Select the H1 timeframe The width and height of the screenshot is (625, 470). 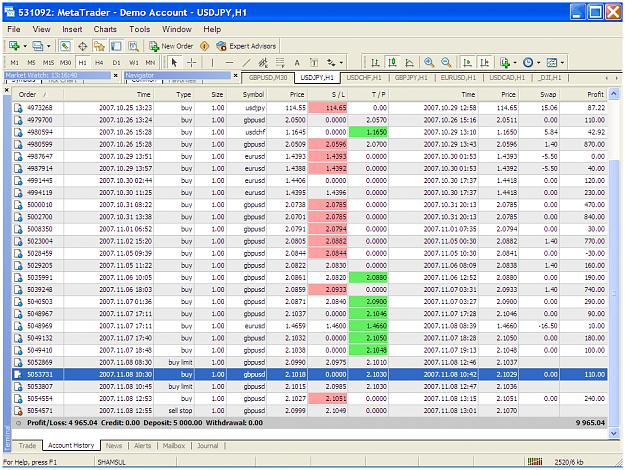[83, 63]
